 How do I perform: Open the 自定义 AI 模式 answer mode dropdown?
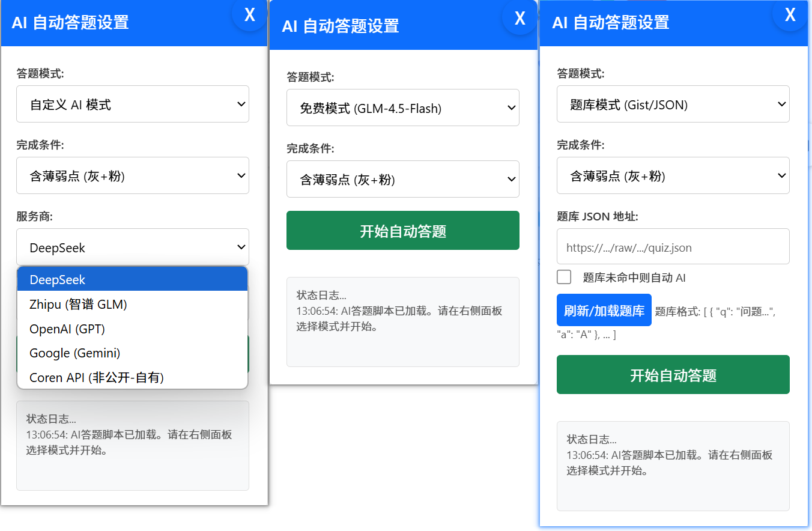(x=133, y=105)
